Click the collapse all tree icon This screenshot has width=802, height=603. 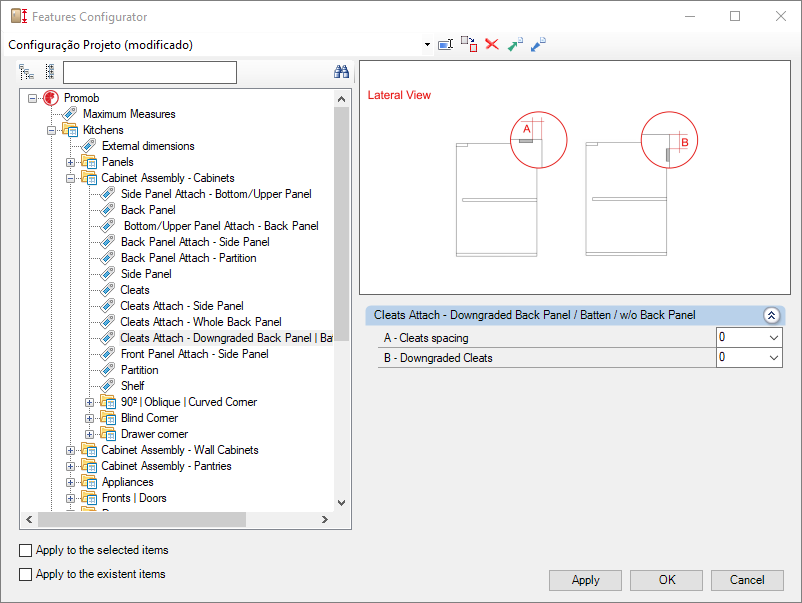50,72
